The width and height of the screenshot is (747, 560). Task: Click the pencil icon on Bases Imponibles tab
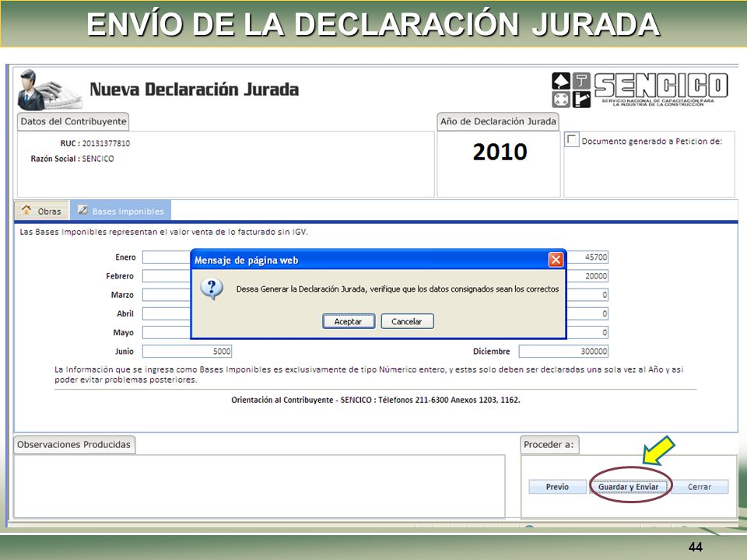(x=82, y=210)
